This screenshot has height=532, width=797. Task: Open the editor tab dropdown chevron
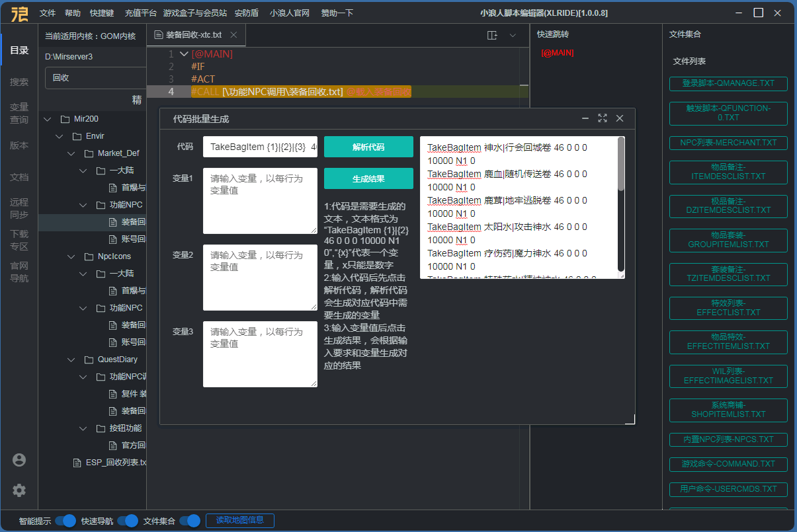tap(513, 35)
